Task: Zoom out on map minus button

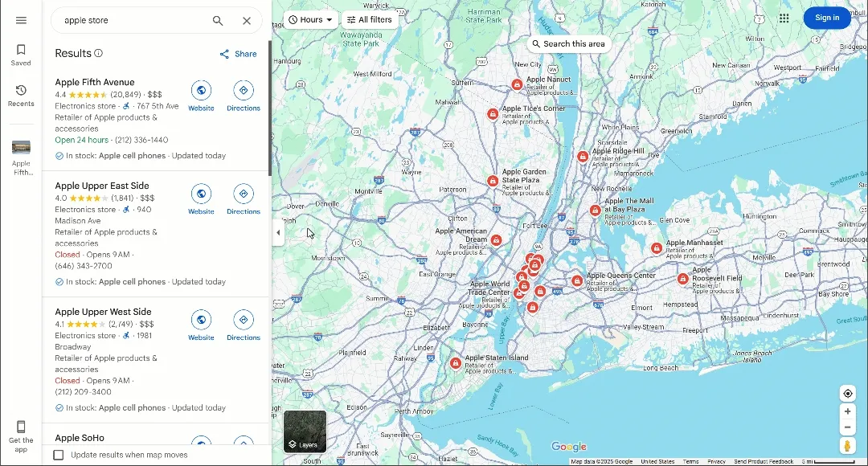Action: 848,427
